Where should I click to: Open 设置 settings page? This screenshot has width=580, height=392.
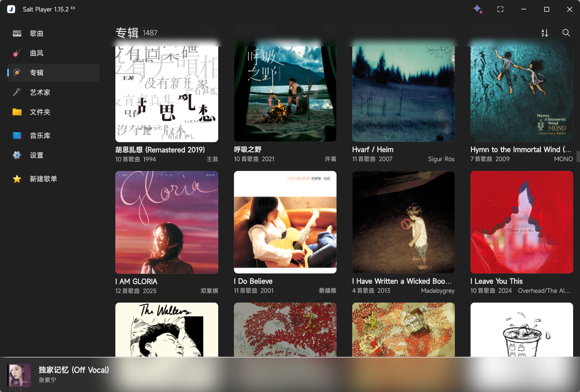53,155
